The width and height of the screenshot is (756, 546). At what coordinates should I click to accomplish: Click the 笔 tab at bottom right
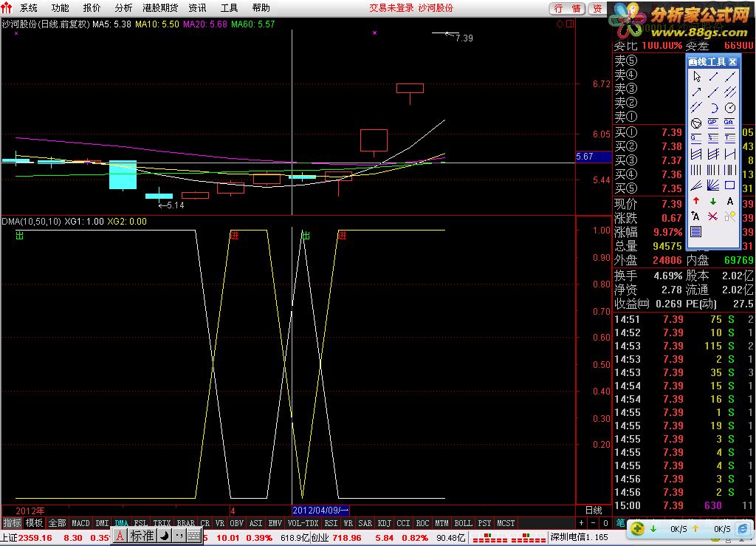(620, 523)
